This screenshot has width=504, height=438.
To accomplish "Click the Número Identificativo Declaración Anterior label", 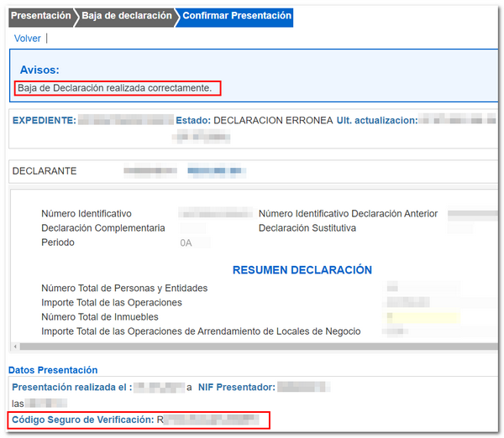I will pos(348,214).
